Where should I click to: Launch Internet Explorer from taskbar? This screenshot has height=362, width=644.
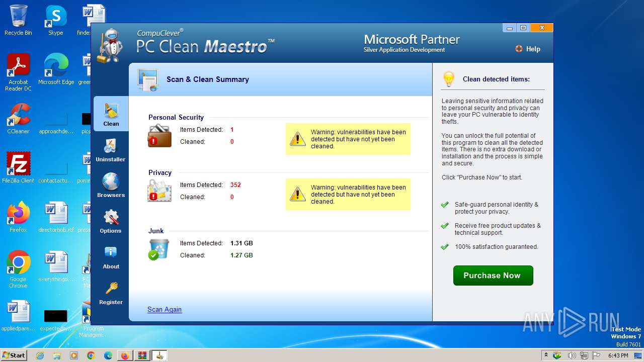click(40, 355)
